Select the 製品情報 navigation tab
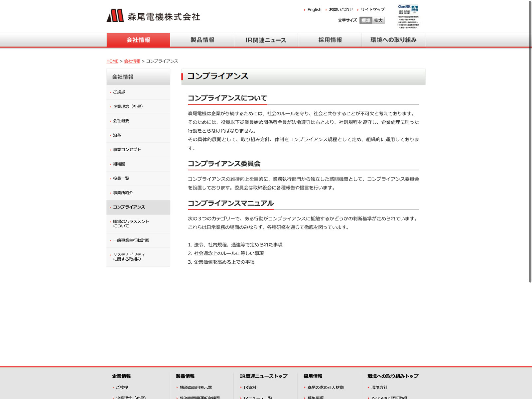This screenshot has width=532, height=399. (x=202, y=40)
